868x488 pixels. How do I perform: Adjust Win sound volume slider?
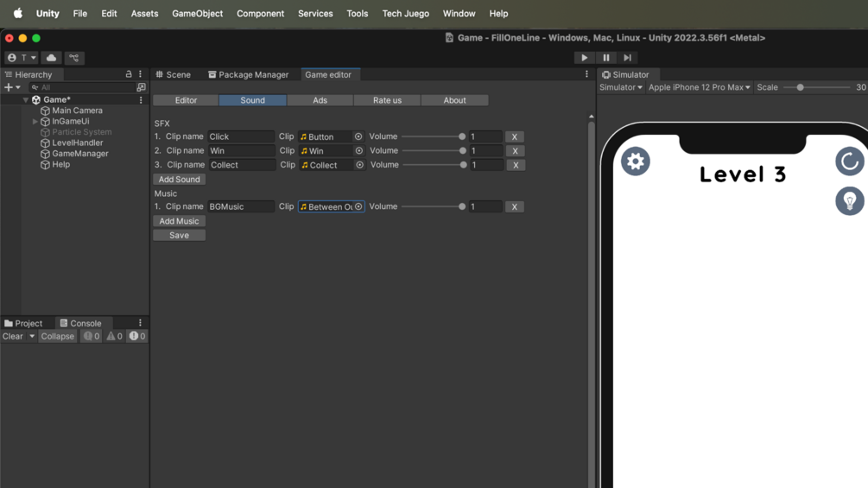(x=434, y=150)
